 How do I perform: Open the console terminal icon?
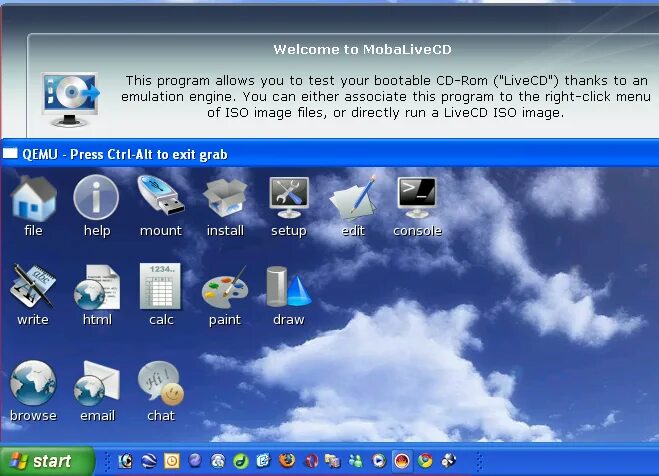click(x=417, y=197)
